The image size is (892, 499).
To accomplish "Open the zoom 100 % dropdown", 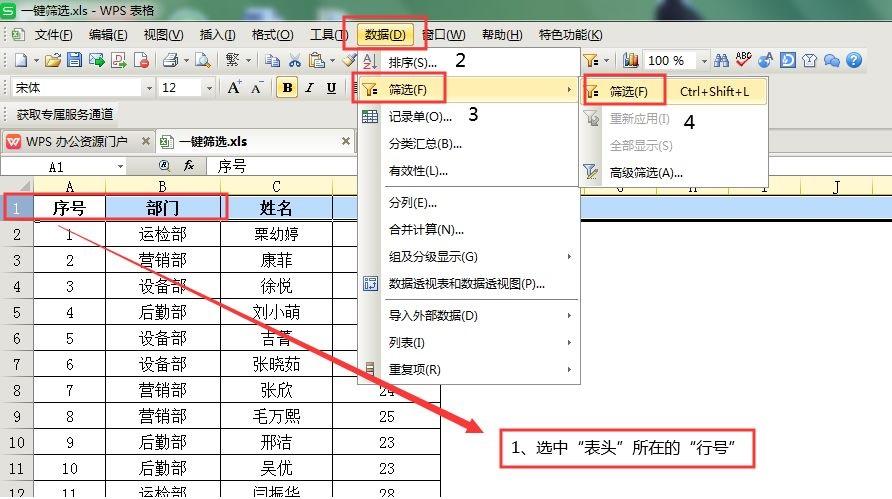I will point(704,60).
